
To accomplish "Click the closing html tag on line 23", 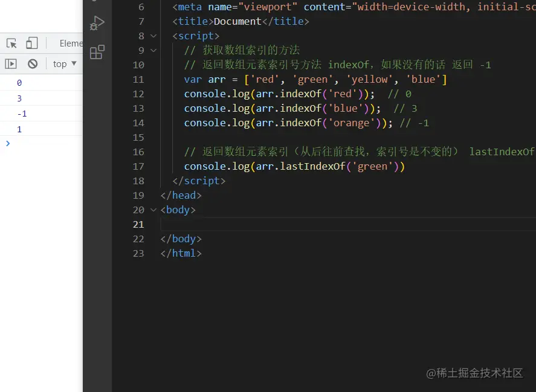I will (181, 253).
